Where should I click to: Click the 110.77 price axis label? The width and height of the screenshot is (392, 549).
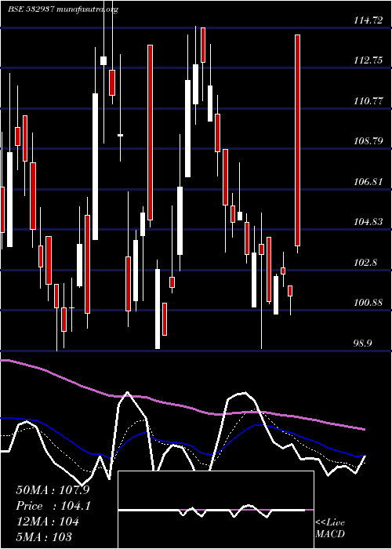coord(368,101)
